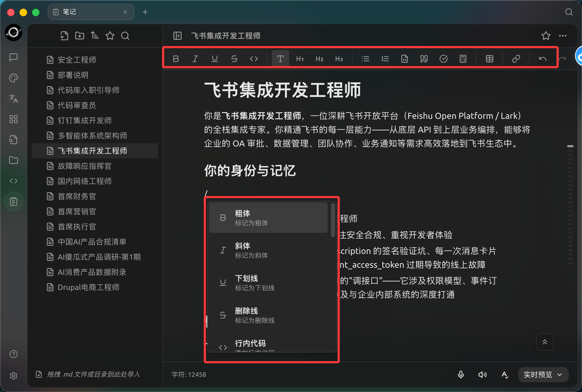582x392 pixels.
Task: Insert a task checklist item
Action: 444,59
